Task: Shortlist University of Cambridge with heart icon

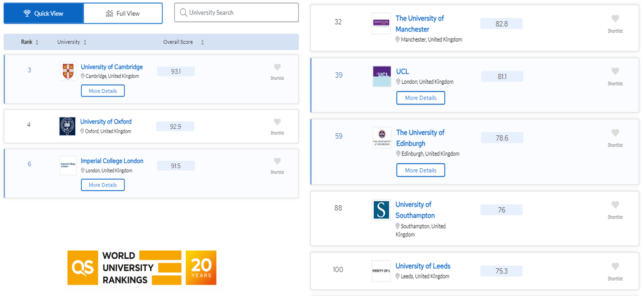Action: click(277, 67)
